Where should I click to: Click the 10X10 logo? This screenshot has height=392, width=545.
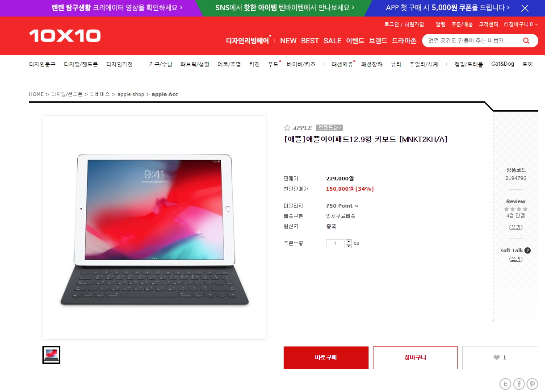tap(65, 36)
